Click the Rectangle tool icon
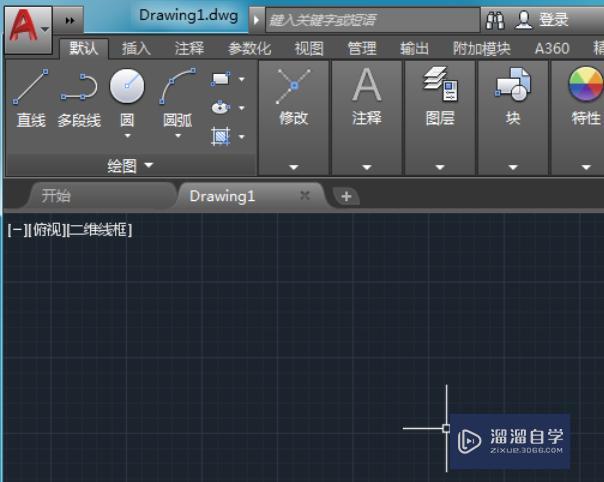 tap(221, 79)
